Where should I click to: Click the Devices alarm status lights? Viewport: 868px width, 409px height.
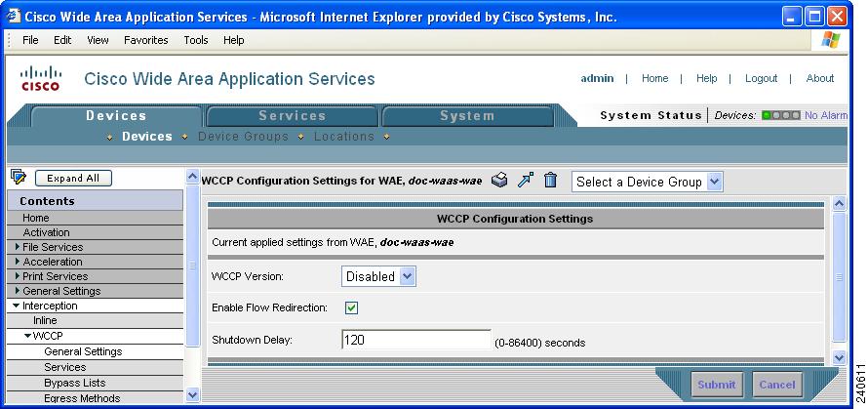pos(780,115)
